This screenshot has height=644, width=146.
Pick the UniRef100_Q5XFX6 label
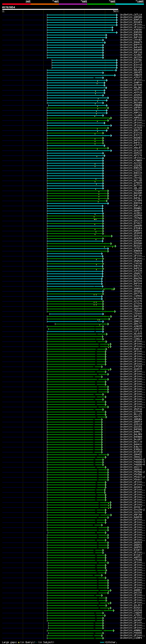(131, 409)
